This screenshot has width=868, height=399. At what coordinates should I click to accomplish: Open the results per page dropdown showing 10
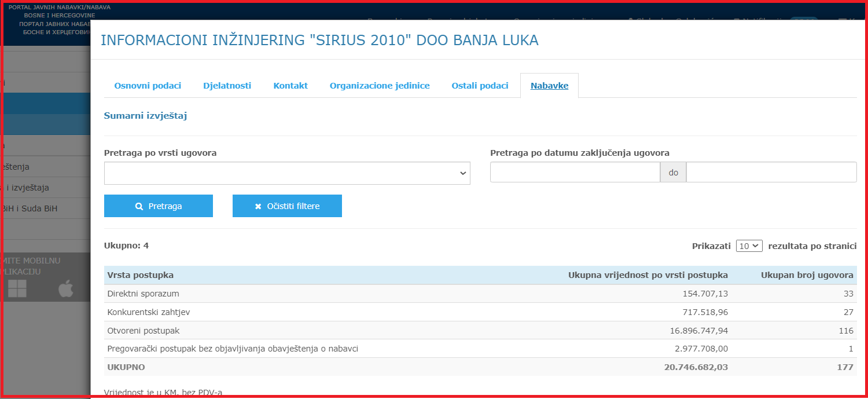pyautogui.click(x=749, y=246)
